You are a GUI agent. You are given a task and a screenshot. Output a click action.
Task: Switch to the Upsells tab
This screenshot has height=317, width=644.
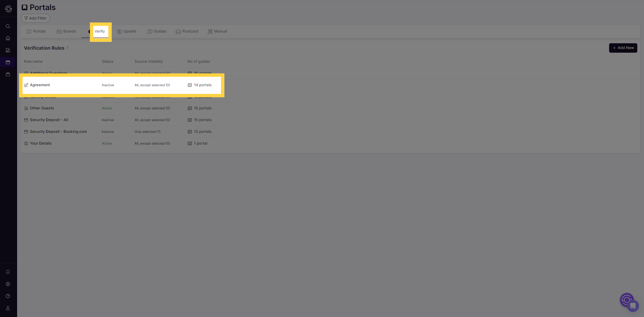point(127,32)
